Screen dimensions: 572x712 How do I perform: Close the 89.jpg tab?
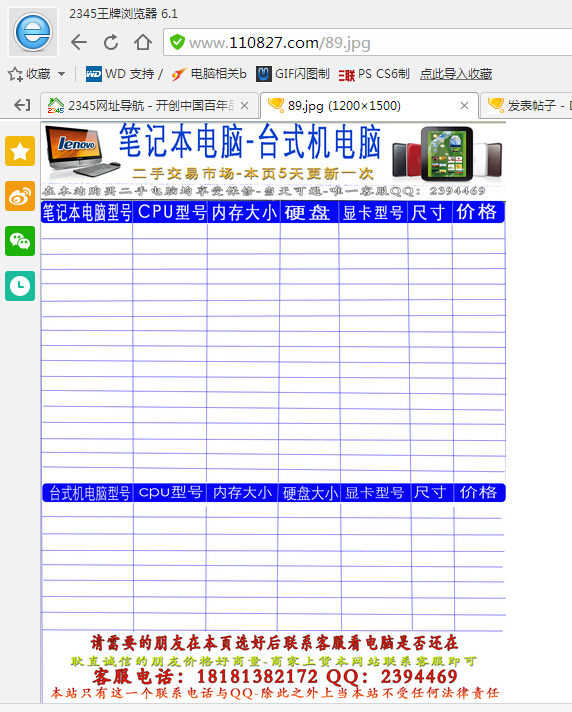point(464,105)
